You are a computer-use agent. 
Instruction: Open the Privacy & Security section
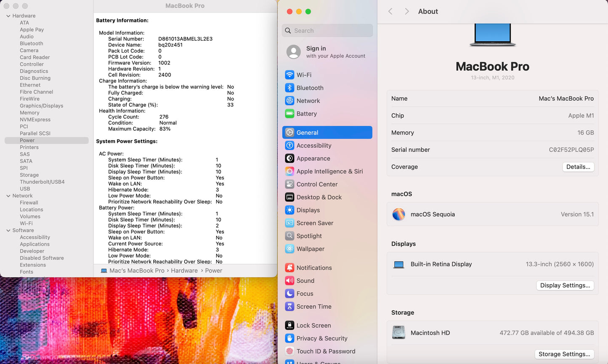tap(322, 338)
